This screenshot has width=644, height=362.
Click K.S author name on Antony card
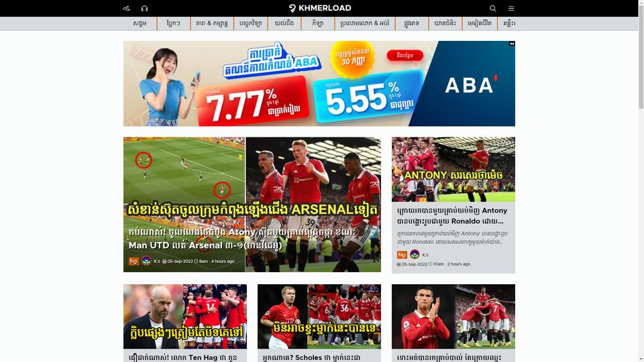425,255
